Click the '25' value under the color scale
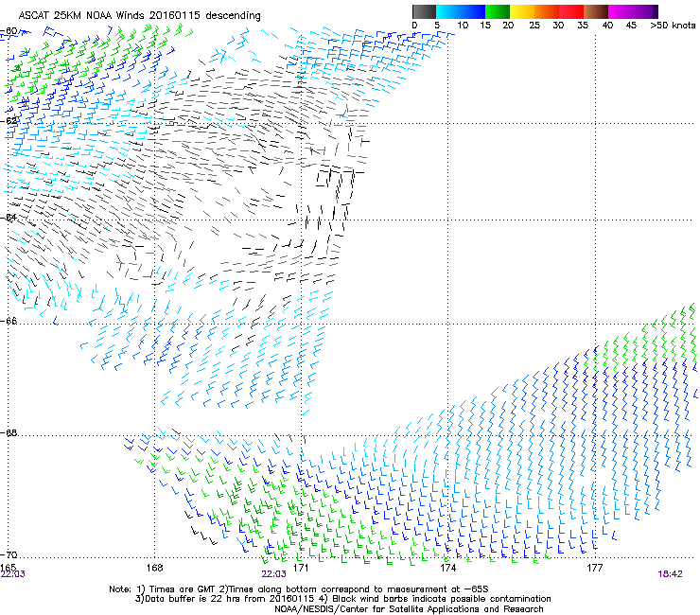The width and height of the screenshot is (700, 615). pyautogui.click(x=534, y=26)
